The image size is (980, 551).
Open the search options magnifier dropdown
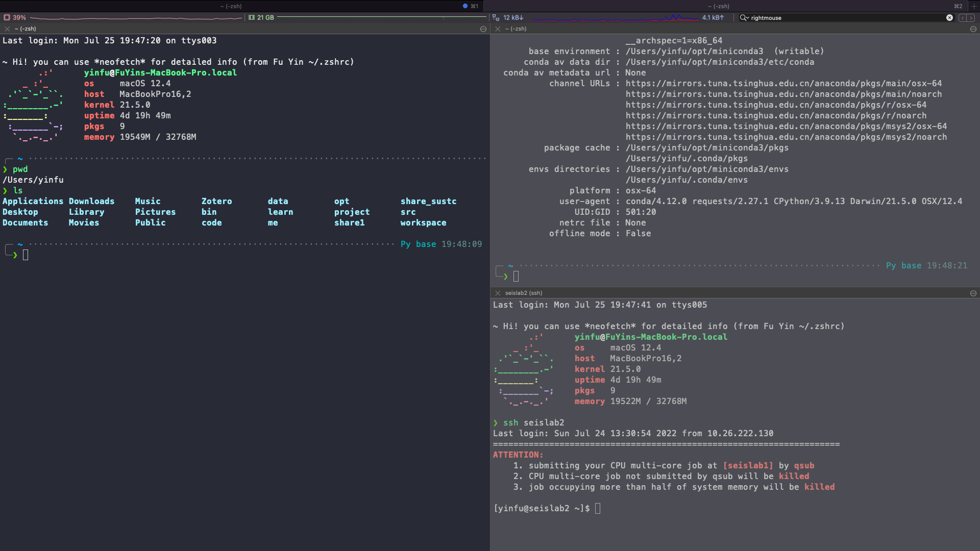(x=744, y=18)
